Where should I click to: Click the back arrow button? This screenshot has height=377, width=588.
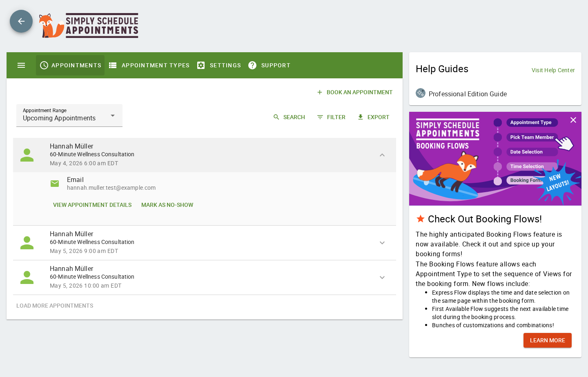(x=21, y=21)
